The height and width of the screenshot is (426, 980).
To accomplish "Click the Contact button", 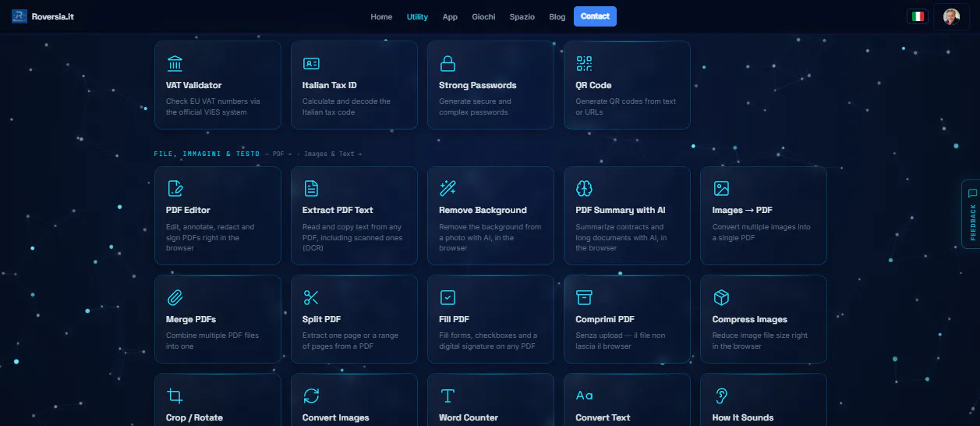I will point(595,16).
